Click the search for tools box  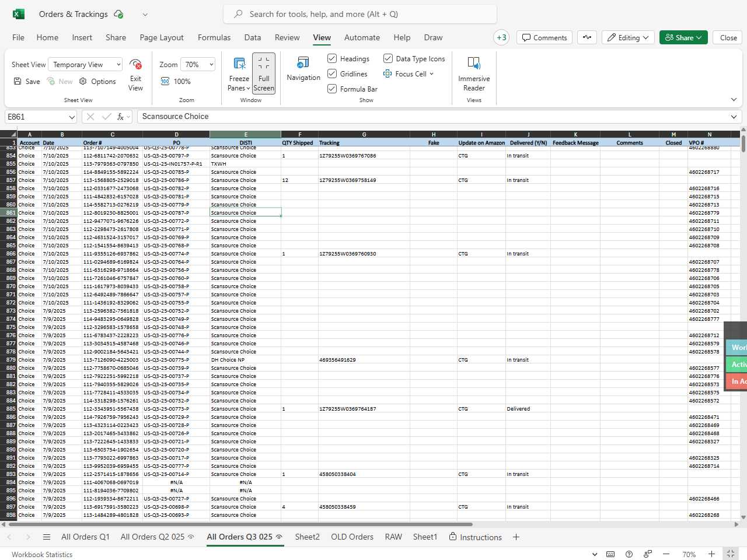[360, 14]
